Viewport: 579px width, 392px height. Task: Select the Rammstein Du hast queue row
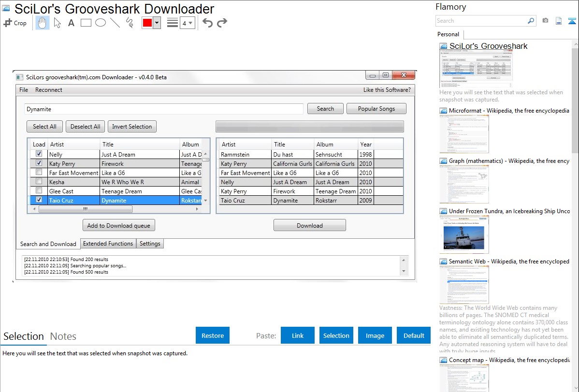(311, 155)
